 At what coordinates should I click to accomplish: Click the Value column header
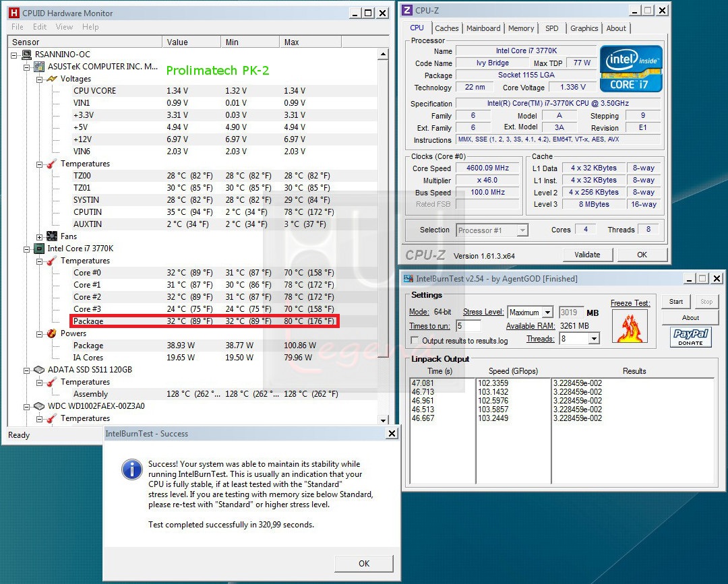tap(191, 42)
